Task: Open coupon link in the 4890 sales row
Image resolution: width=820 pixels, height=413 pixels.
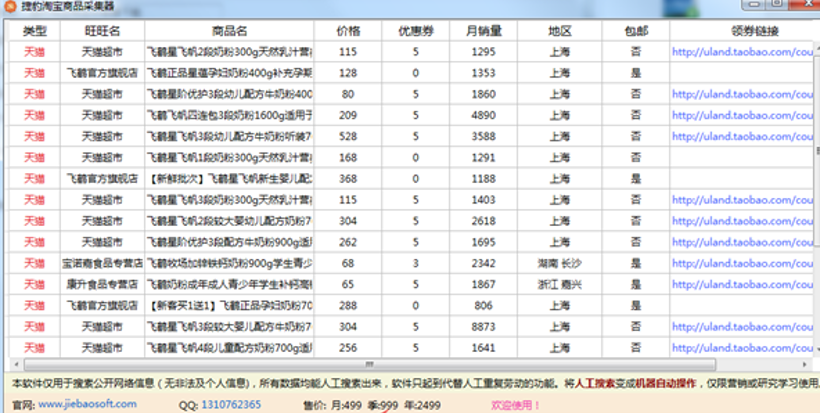Action: (743, 115)
